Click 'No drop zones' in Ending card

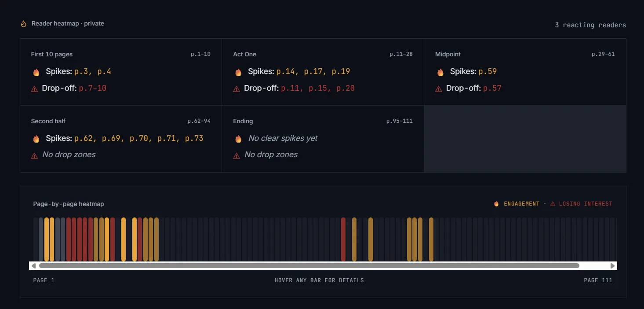click(x=271, y=154)
